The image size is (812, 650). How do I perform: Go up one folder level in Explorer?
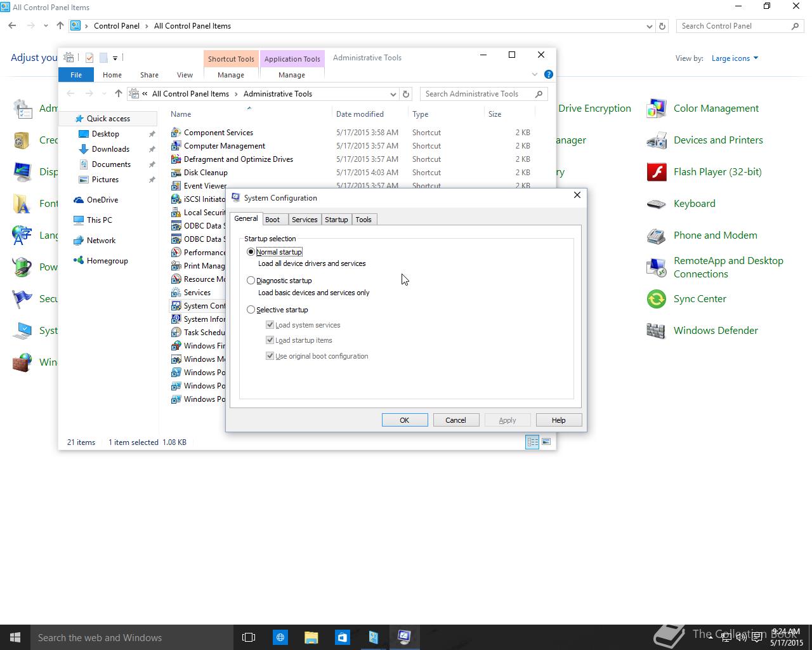118,94
